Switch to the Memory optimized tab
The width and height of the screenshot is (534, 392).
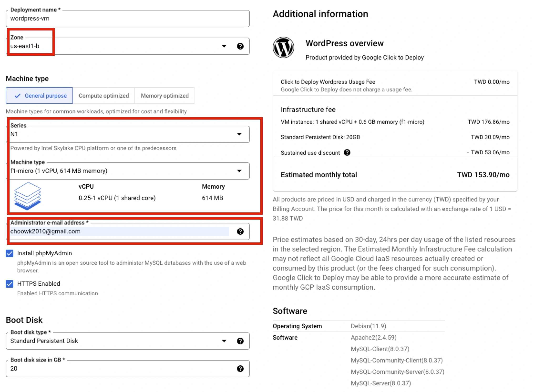pyautogui.click(x=165, y=95)
